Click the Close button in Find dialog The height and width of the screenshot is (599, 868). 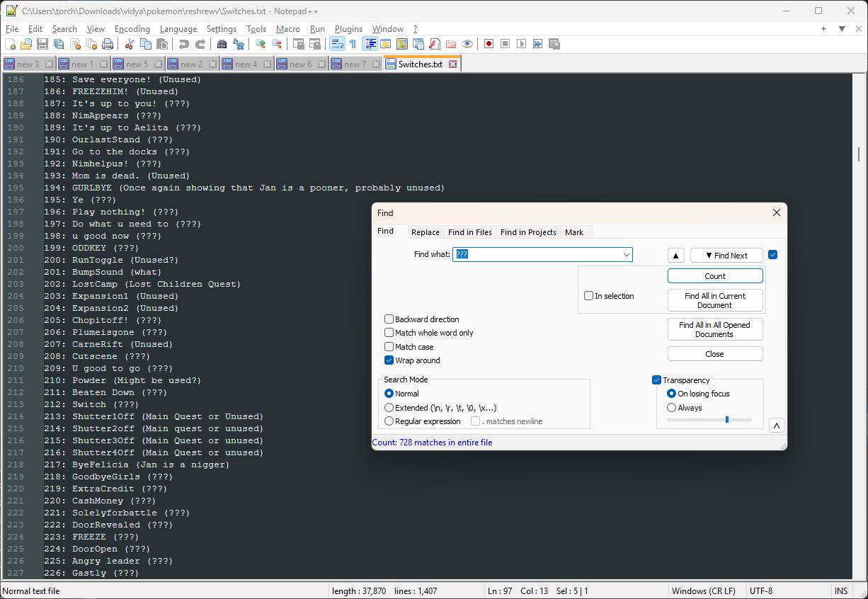pyautogui.click(x=715, y=354)
